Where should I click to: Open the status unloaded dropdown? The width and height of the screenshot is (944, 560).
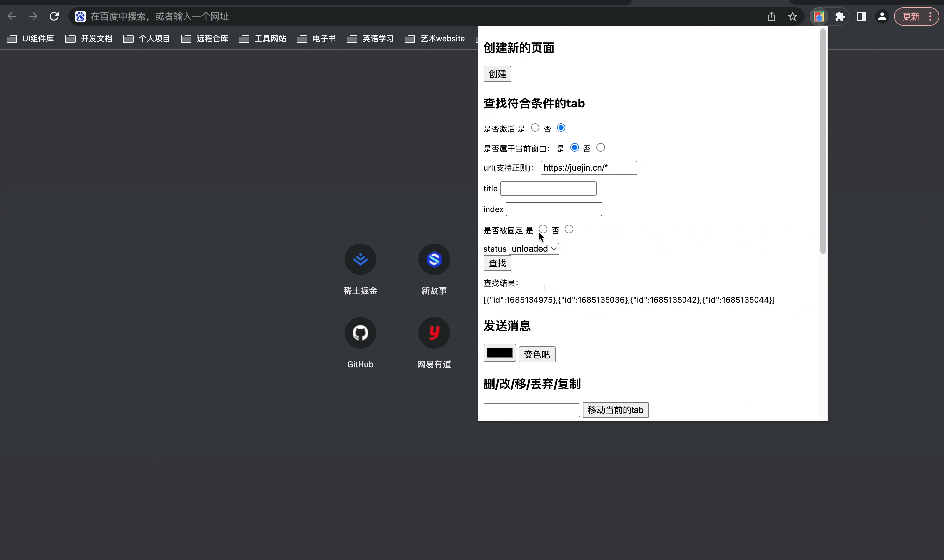point(533,248)
